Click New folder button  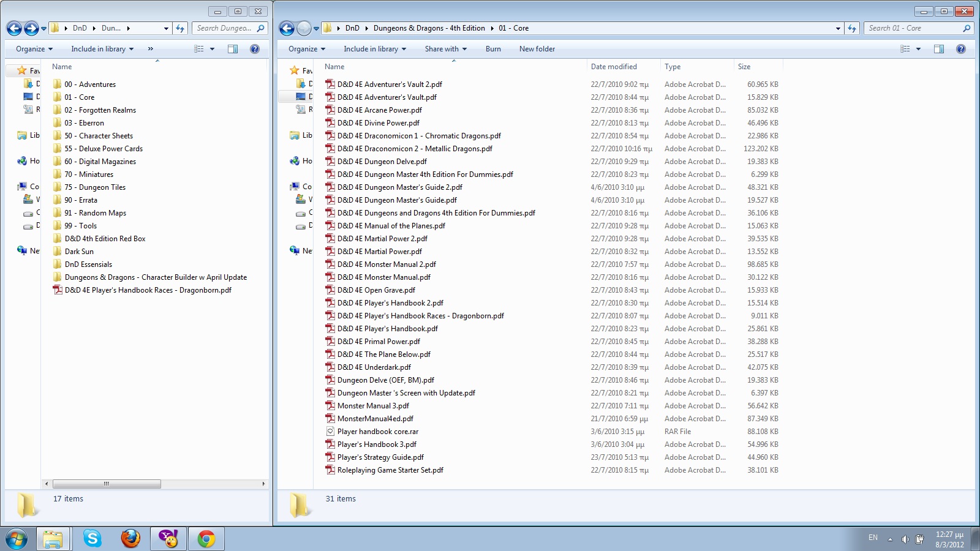click(x=537, y=49)
